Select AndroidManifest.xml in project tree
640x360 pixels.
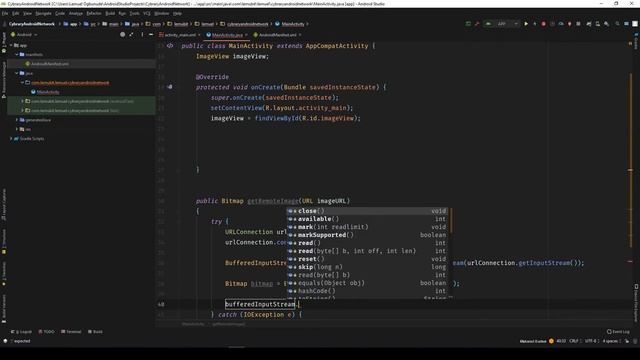[50, 64]
